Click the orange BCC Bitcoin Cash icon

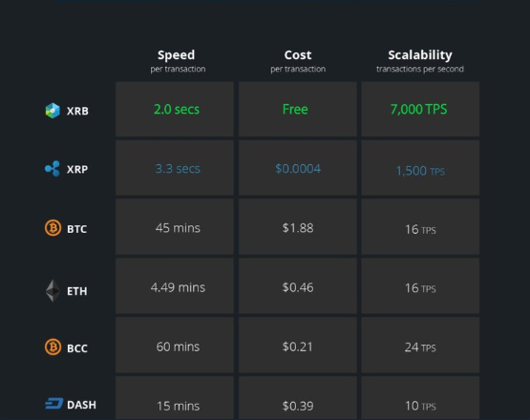53,347
